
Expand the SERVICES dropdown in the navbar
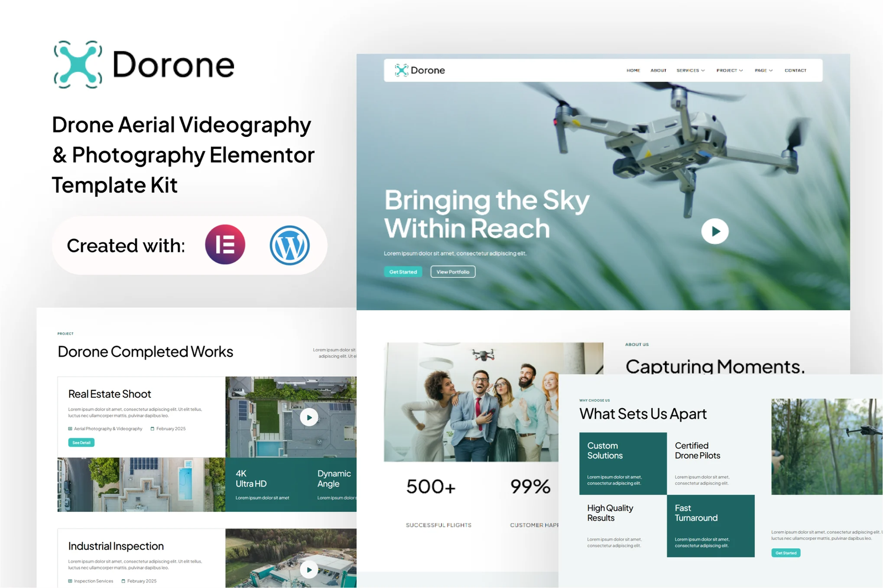690,70
